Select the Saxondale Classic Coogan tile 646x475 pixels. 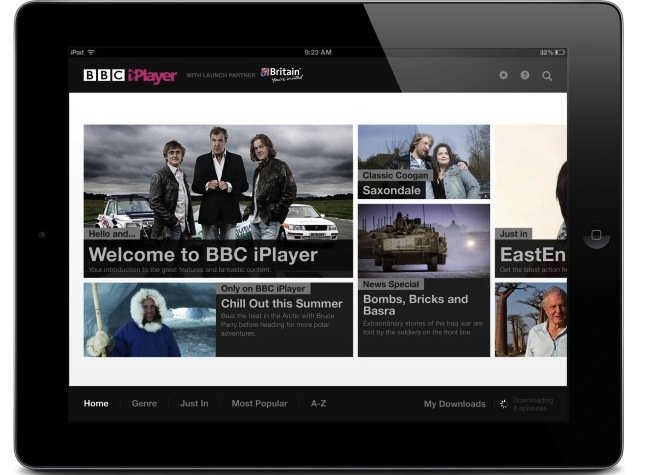423,162
